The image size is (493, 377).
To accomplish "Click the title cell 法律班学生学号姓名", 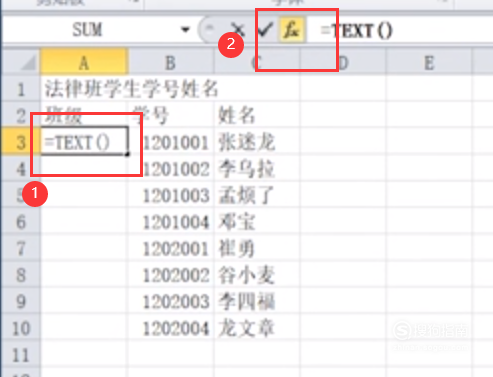I will click(x=131, y=89).
